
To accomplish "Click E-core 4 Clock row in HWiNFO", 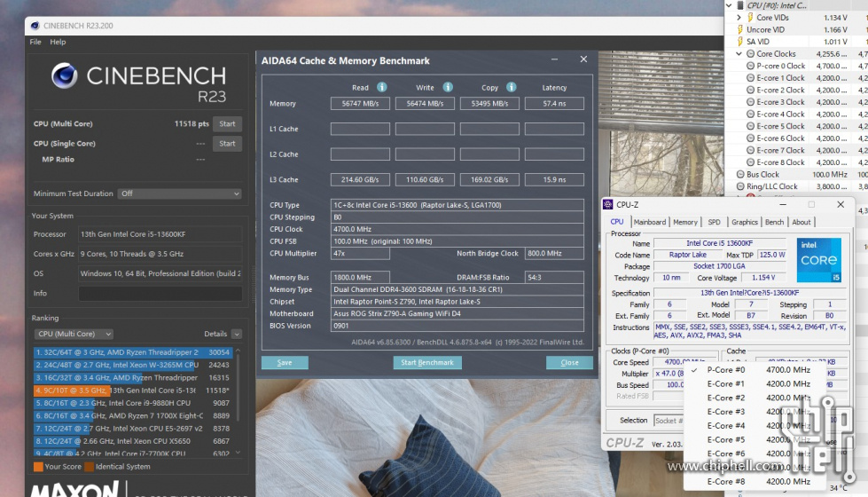I will tap(796, 114).
